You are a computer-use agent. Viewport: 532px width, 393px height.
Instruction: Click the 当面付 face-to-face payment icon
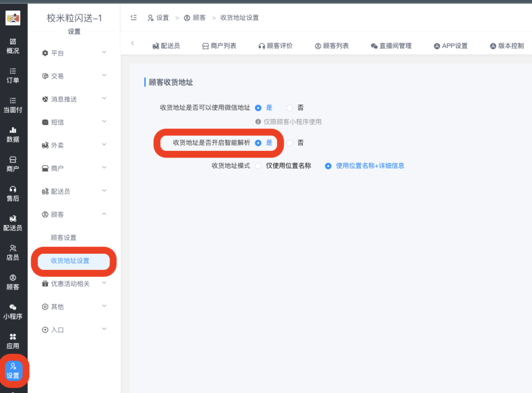tap(13, 106)
